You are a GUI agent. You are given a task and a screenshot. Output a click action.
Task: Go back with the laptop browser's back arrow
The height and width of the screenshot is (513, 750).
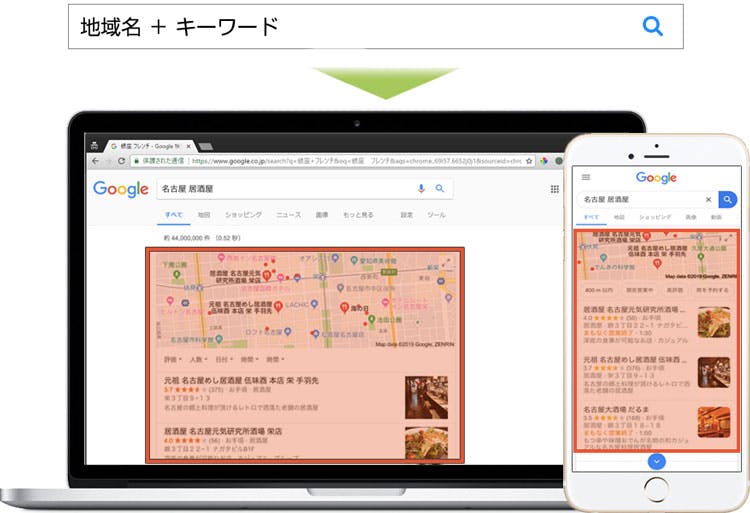tap(95, 161)
